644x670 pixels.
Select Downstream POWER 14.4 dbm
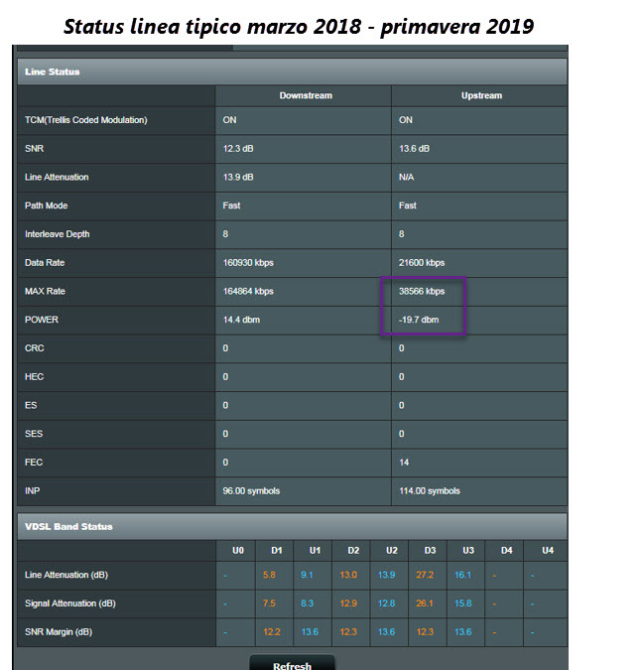241,320
